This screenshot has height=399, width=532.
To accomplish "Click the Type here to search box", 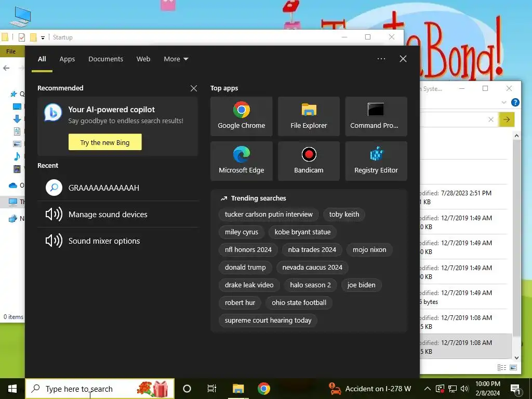I will 100,389.
